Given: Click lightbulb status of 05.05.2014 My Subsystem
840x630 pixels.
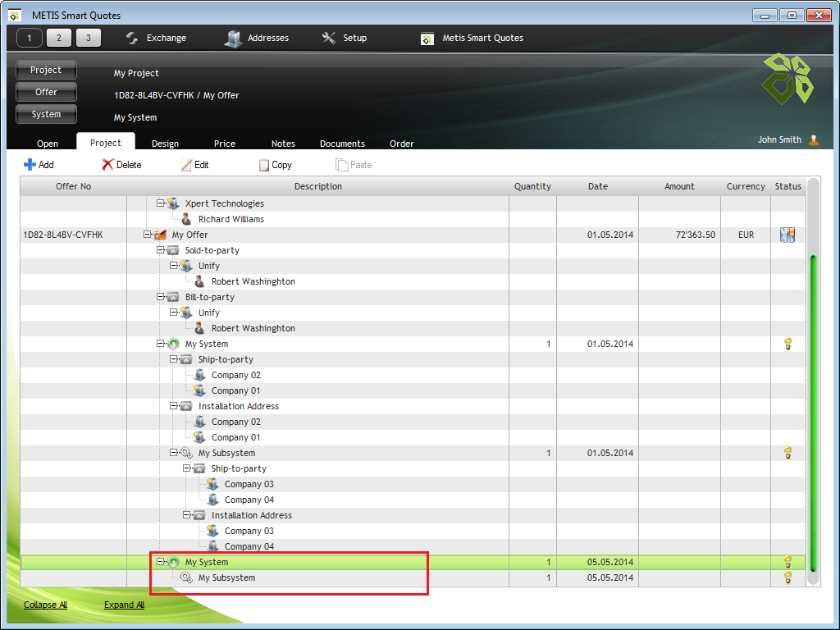Looking at the screenshot, I should coord(787,577).
